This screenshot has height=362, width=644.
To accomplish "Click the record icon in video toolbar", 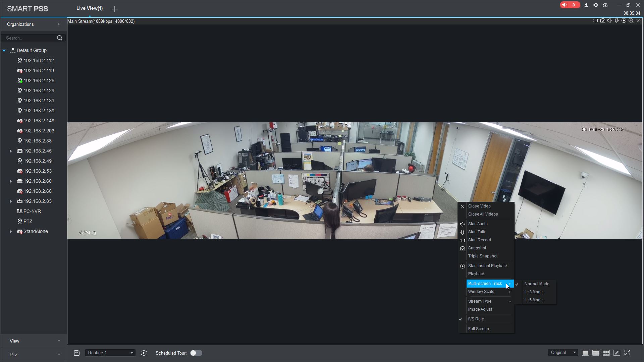I will click(595, 21).
